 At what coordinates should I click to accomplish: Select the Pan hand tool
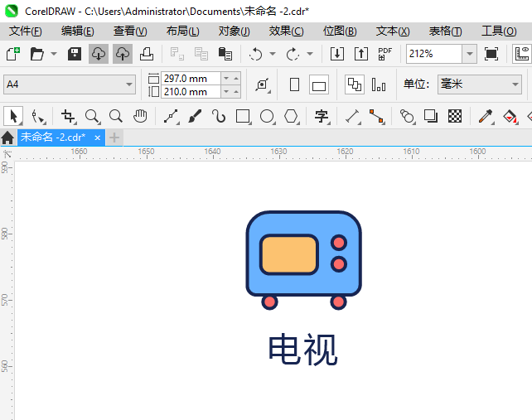[x=140, y=116]
